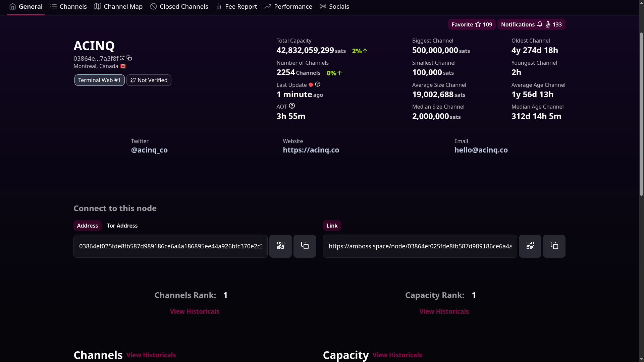Screen dimensions: 644x362
Task: Show QR code for node address
Action: (x=280, y=246)
